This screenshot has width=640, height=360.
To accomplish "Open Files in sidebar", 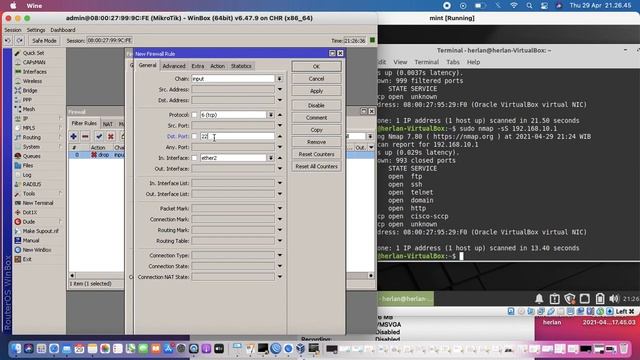I will pyautogui.click(x=28, y=166).
